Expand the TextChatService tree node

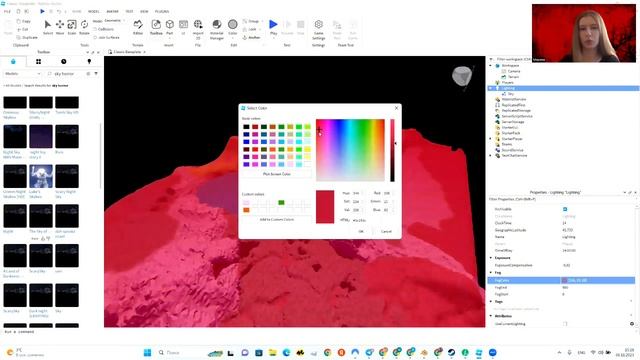coord(491,156)
